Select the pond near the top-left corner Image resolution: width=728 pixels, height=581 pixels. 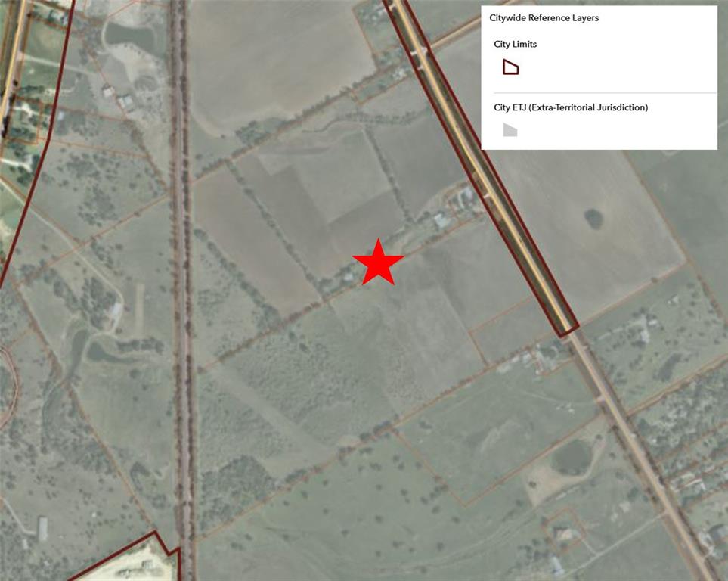[129, 33]
